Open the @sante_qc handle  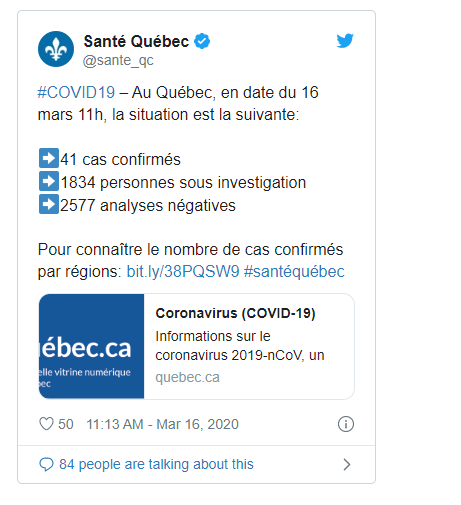(118, 61)
